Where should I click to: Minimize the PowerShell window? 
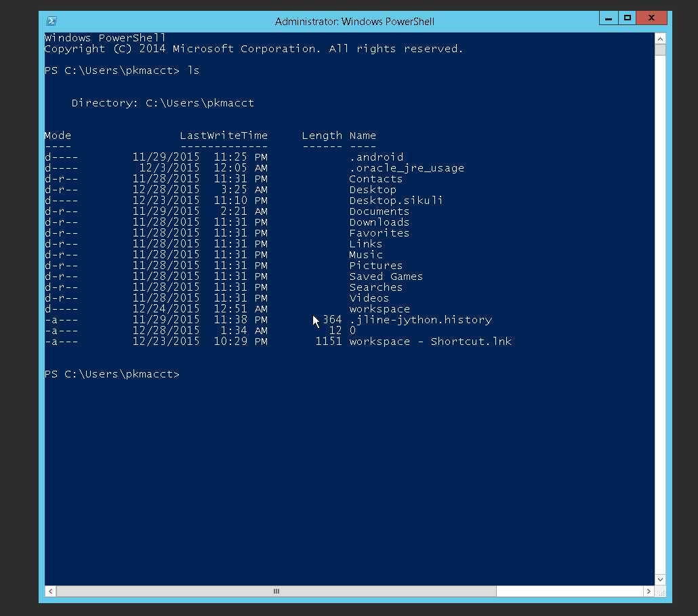pyautogui.click(x=609, y=18)
